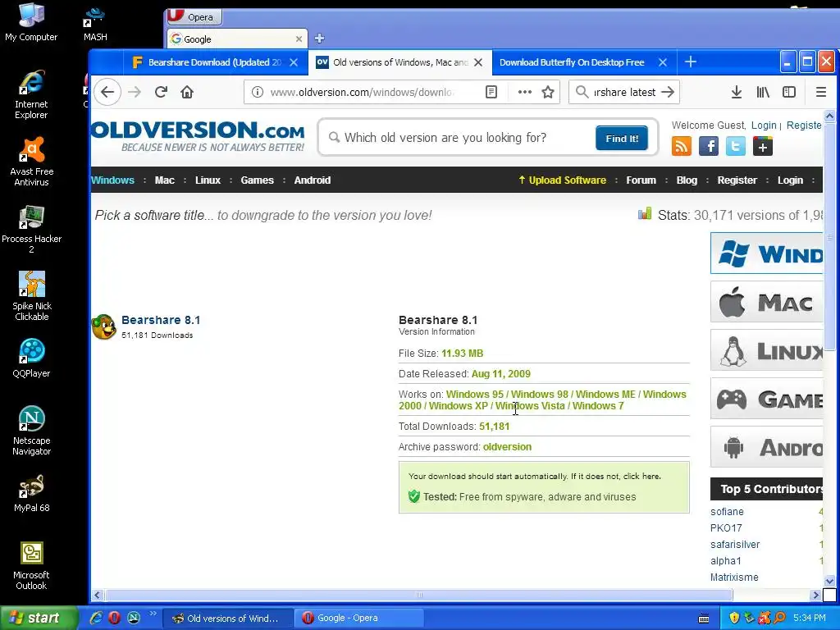
Task: Show site information icon in address bar
Action: 257,92
